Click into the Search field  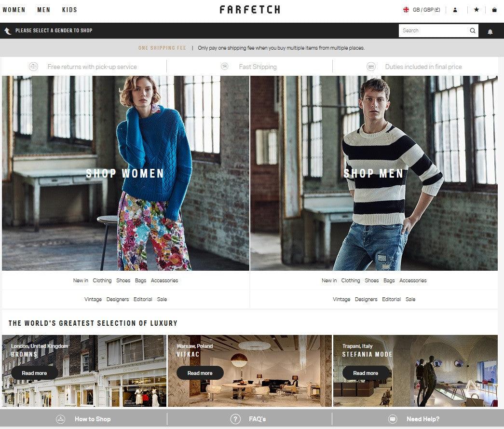pyautogui.click(x=433, y=30)
